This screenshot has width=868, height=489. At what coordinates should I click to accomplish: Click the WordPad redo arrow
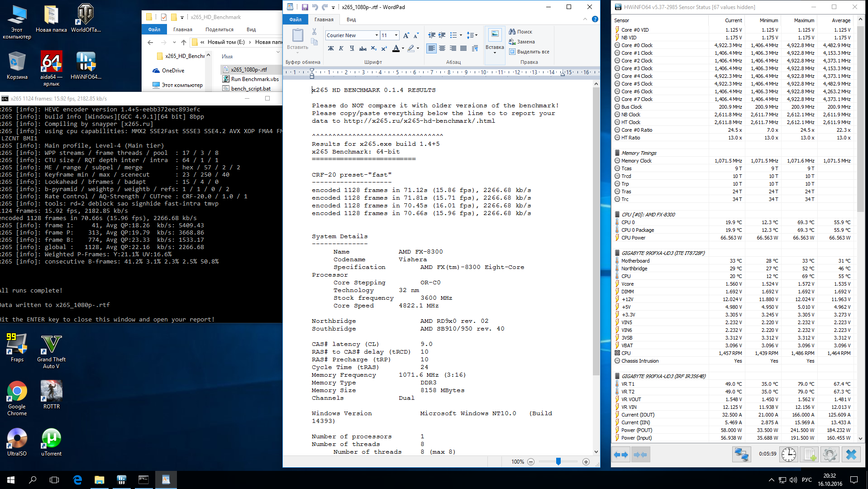pos(324,7)
